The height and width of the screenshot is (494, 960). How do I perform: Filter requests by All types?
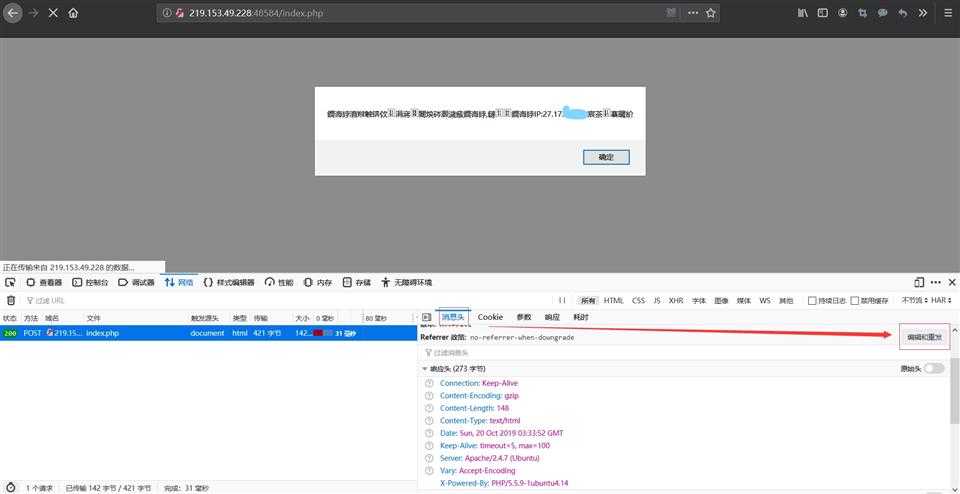click(588, 301)
